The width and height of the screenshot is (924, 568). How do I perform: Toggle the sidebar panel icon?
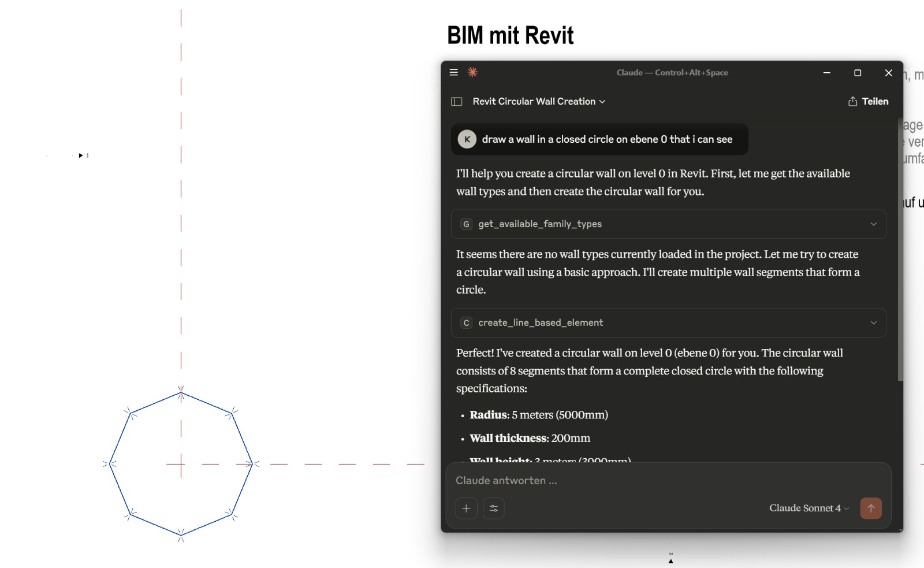coord(457,102)
